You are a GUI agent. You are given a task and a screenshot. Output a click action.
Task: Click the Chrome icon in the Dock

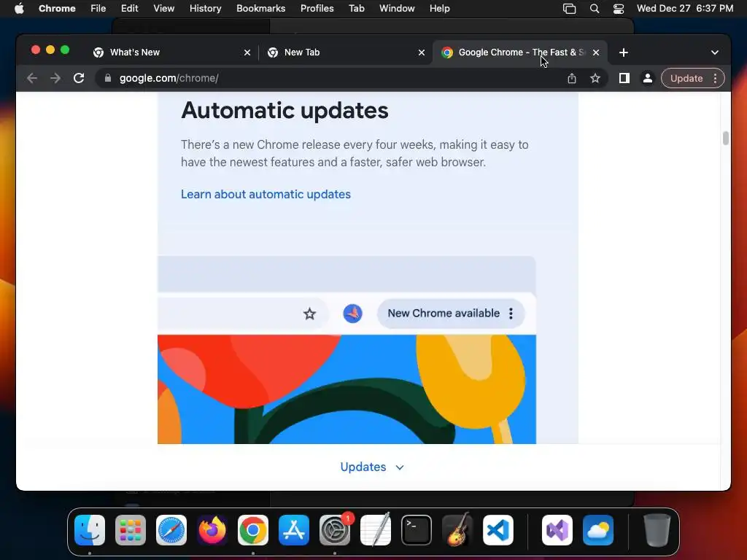(x=253, y=530)
